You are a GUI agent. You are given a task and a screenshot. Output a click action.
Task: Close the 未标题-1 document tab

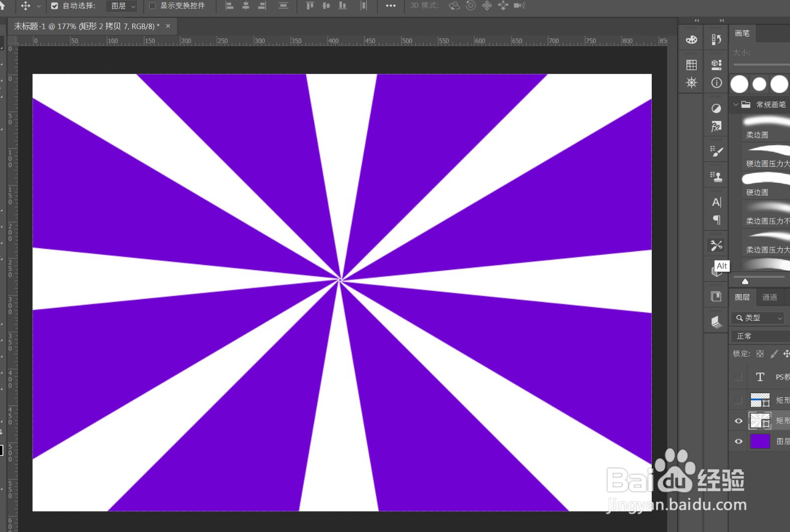point(168,26)
